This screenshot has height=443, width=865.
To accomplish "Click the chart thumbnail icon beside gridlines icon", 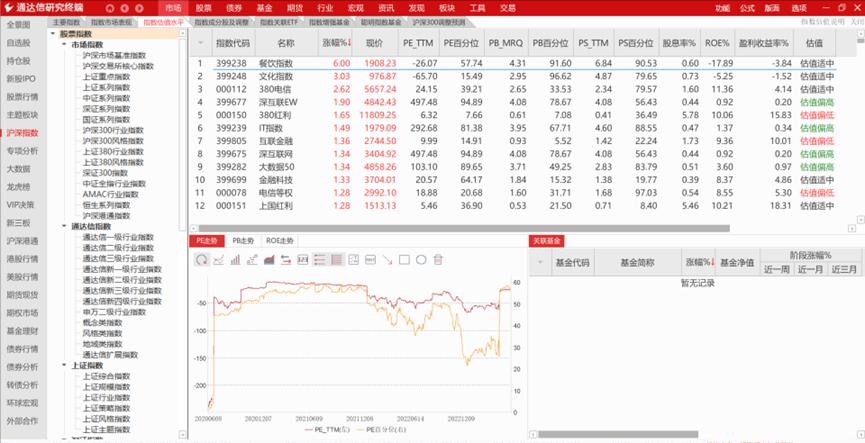I will point(354,260).
